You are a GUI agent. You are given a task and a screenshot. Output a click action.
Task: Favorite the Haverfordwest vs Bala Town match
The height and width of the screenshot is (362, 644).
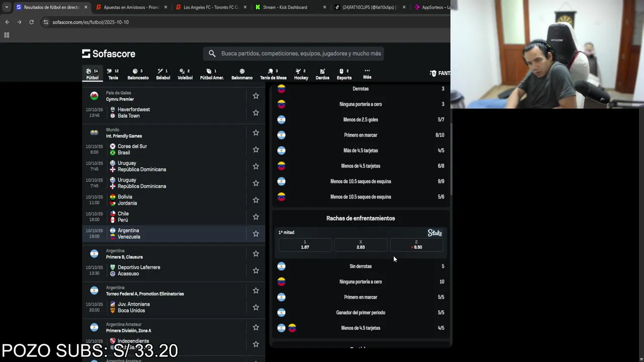pos(256,113)
